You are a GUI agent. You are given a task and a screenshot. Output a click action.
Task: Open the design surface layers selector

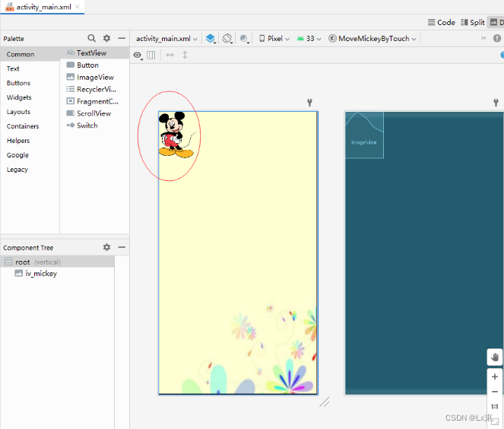(211, 39)
